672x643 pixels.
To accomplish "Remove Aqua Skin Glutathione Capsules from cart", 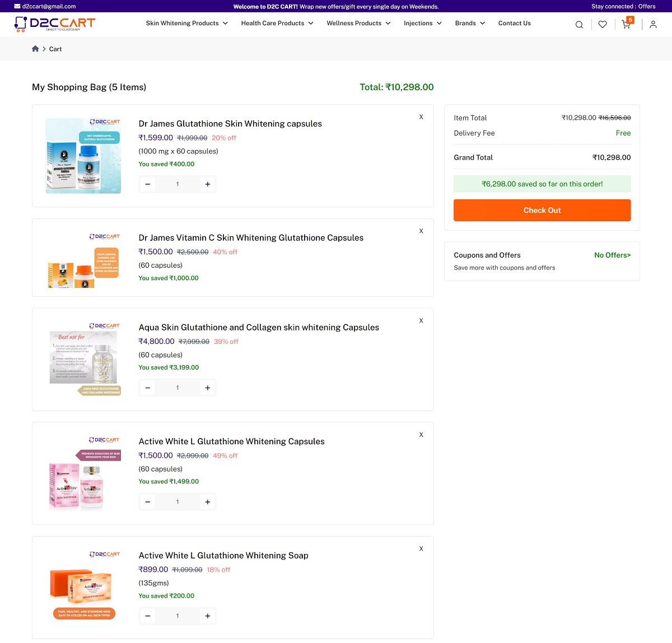I will (x=421, y=320).
